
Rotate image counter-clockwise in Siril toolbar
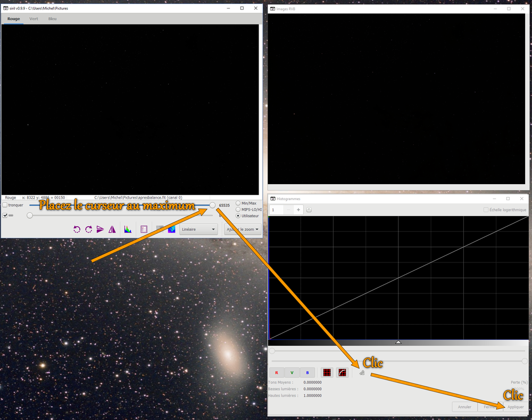[x=77, y=229]
